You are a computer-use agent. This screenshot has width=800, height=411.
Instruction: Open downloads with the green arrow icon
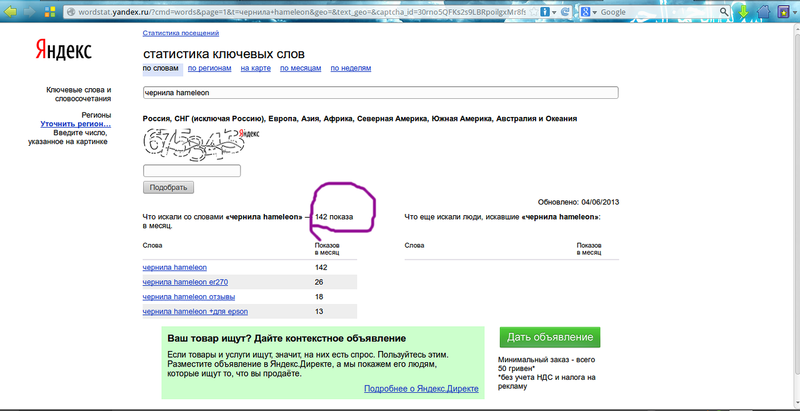pos(743,12)
